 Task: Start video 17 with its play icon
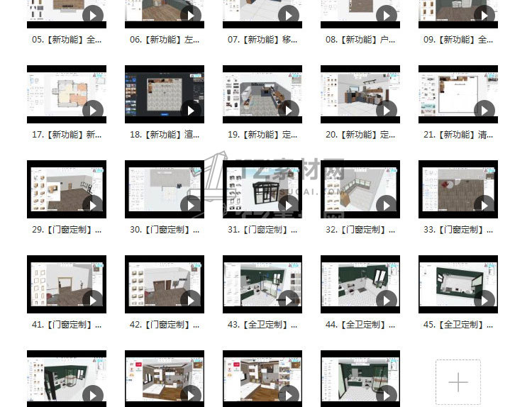click(x=93, y=110)
